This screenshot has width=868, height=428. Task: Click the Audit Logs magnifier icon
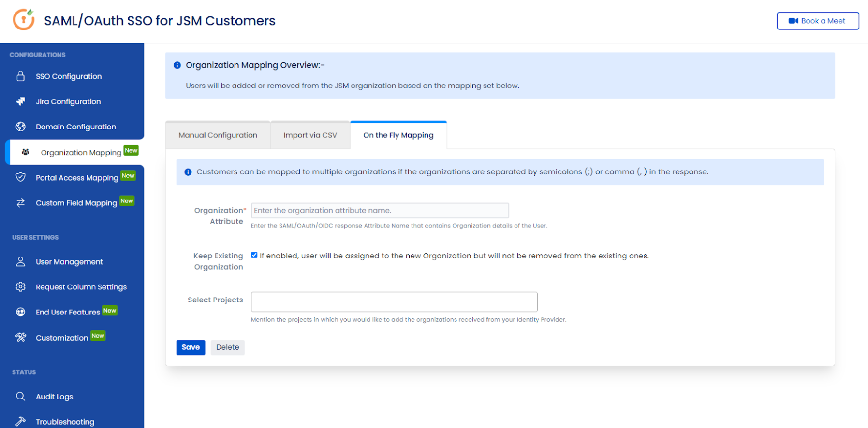point(20,397)
